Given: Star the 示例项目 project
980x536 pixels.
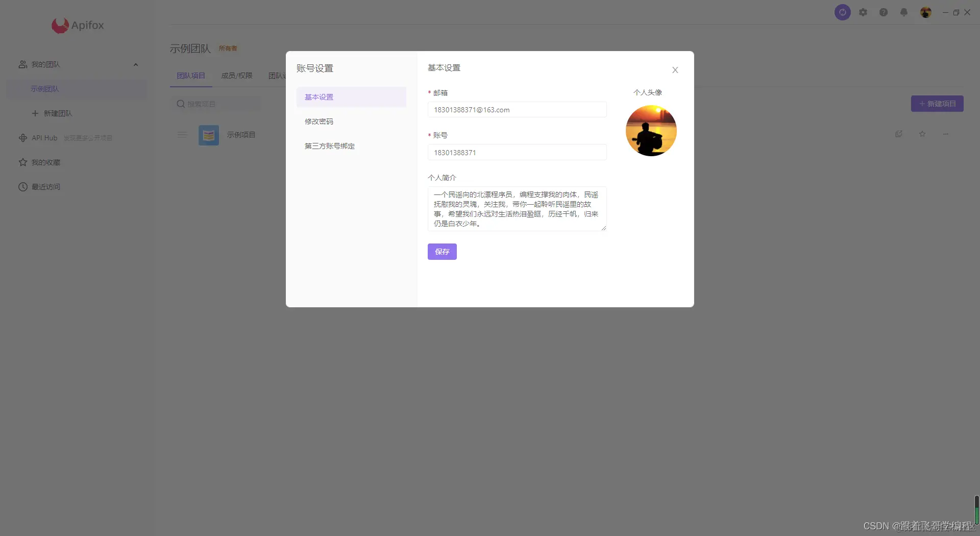Looking at the screenshot, I should click(x=922, y=134).
